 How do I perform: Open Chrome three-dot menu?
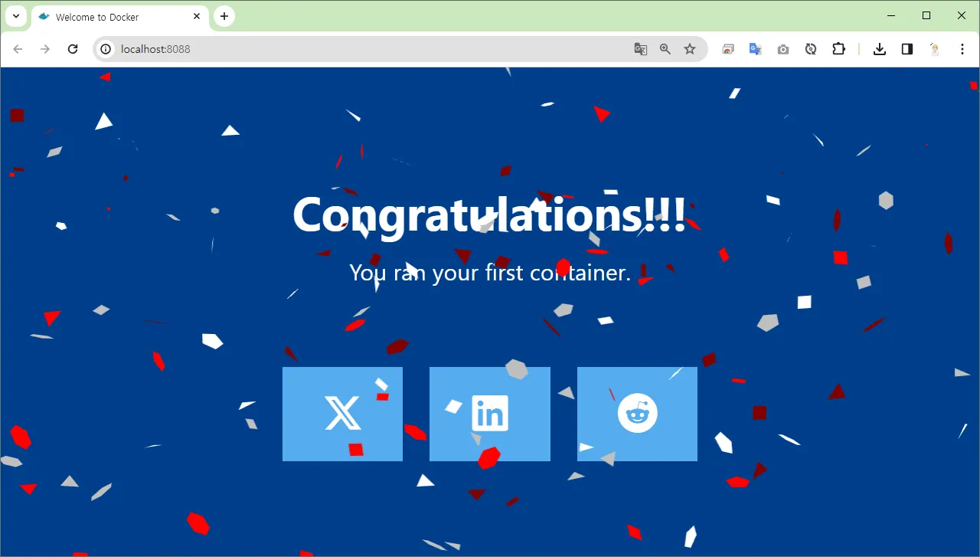coord(962,49)
